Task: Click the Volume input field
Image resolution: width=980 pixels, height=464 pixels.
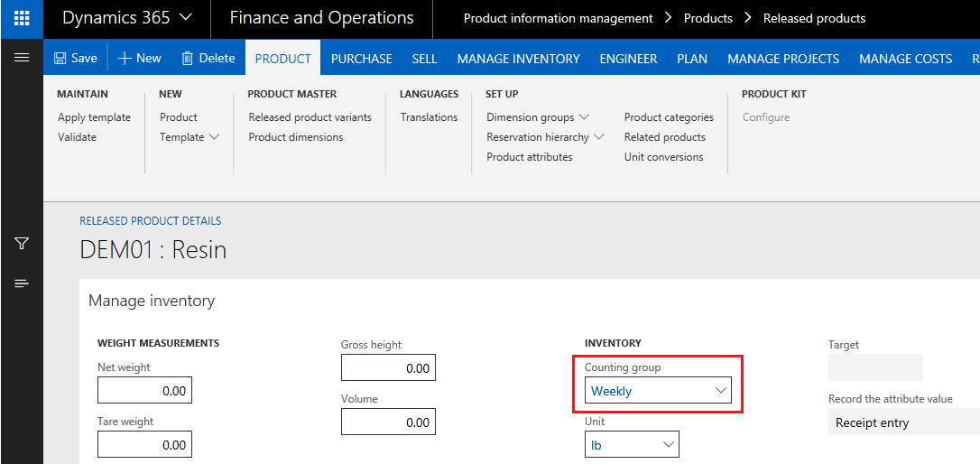Action: coord(388,422)
